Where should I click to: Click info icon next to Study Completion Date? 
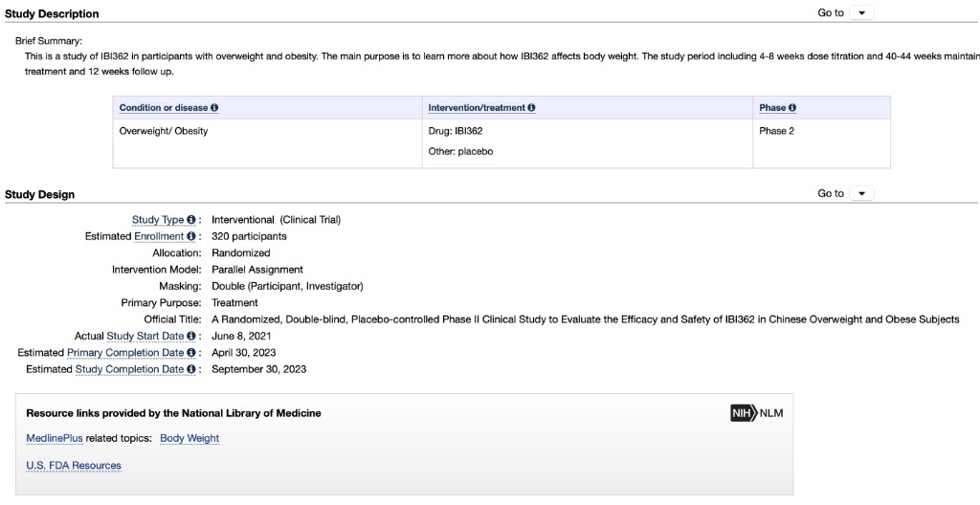click(x=192, y=369)
